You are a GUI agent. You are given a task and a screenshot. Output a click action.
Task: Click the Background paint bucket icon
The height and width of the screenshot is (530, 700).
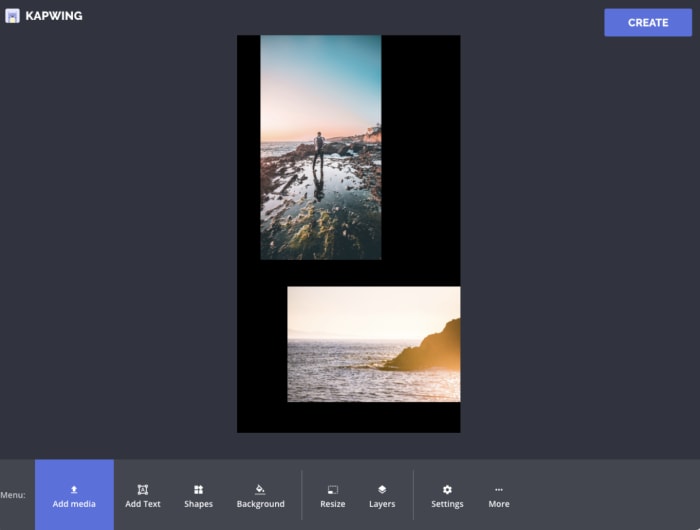[x=260, y=490]
